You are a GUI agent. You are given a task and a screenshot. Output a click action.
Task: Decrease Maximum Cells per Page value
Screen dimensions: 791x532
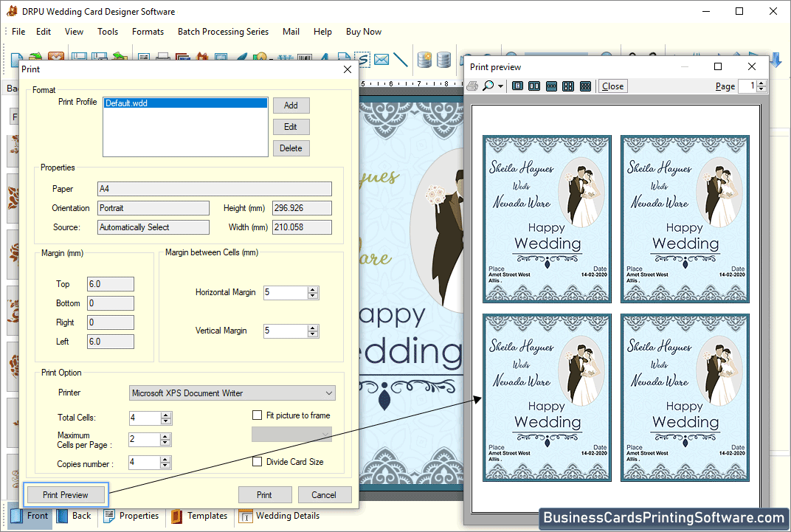pyautogui.click(x=165, y=443)
